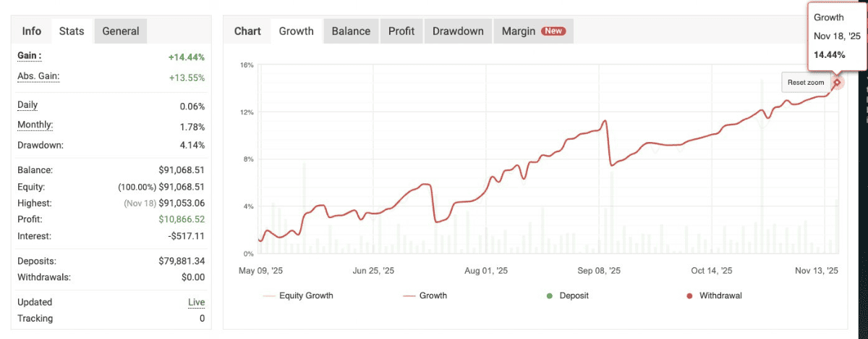Click the underlined Monthly stat label
The image size is (868, 339).
35,125
